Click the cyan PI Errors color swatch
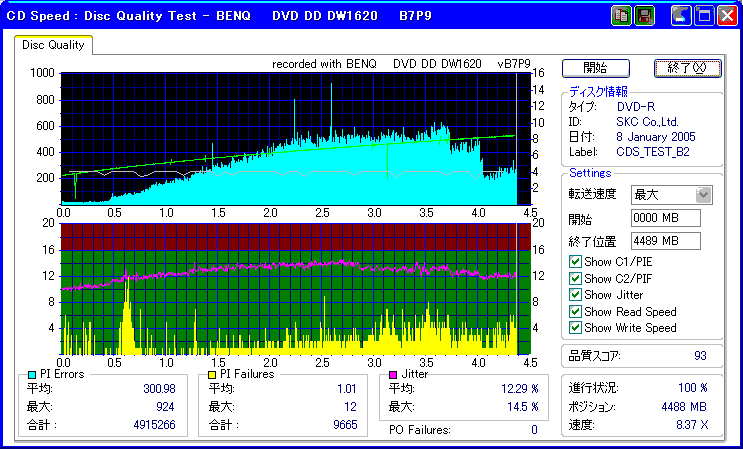 coord(32,375)
